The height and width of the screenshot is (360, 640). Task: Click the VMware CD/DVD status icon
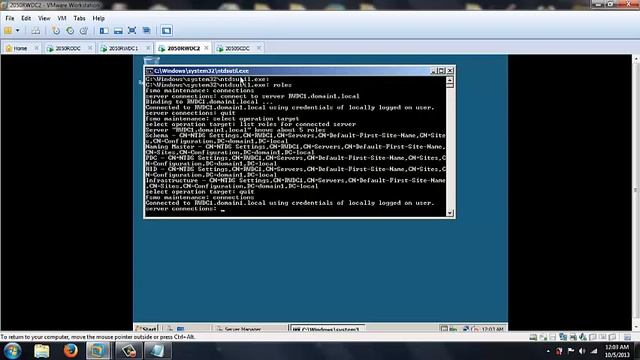(x=543, y=337)
